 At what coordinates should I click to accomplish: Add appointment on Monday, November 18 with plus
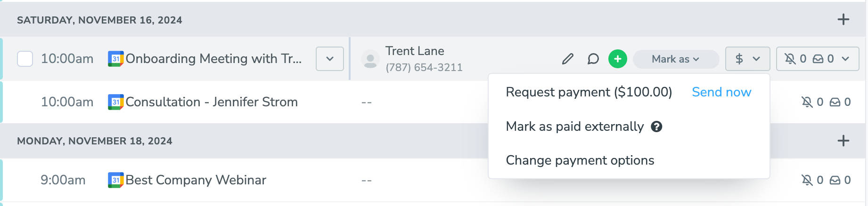pyautogui.click(x=843, y=141)
